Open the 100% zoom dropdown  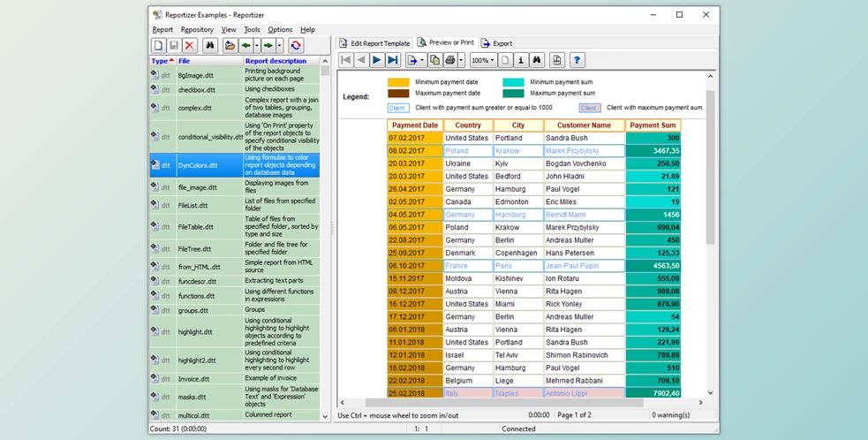pyautogui.click(x=483, y=60)
